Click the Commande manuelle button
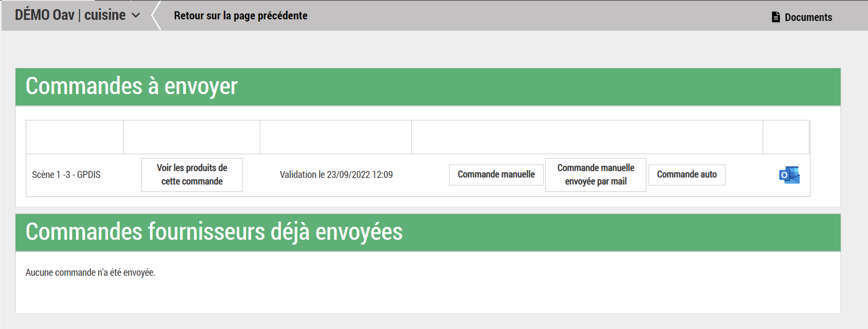 (x=496, y=175)
